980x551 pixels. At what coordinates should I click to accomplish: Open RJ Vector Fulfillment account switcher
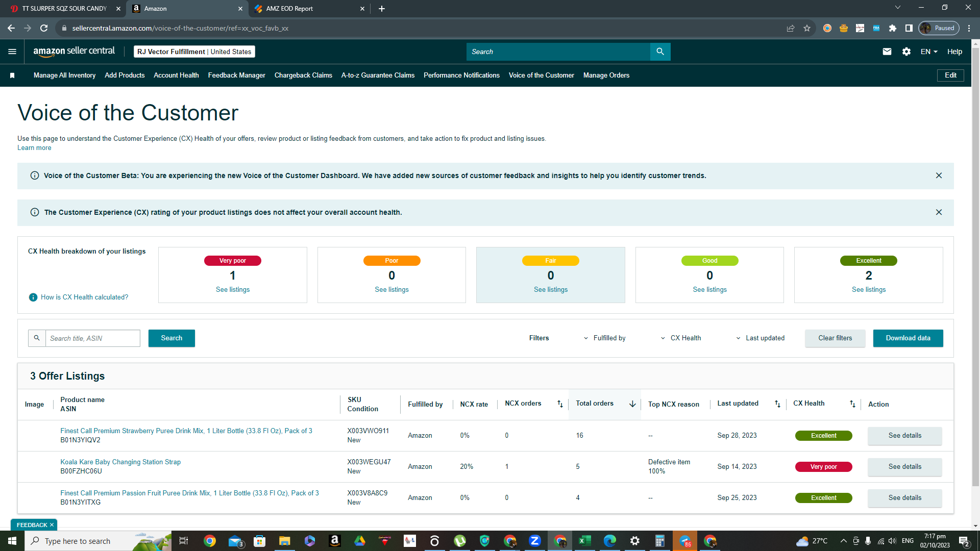pos(194,52)
